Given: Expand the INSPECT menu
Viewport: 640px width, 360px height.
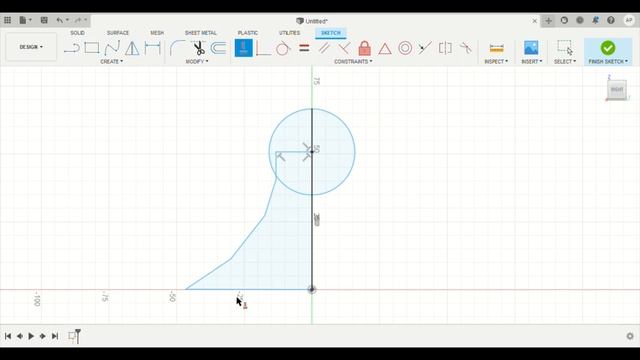Looking at the screenshot, I should (496, 62).
